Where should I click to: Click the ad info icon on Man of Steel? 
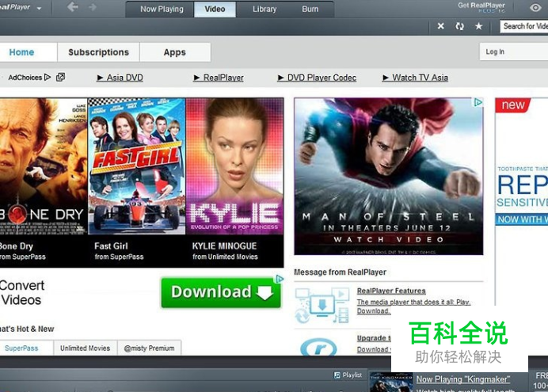point(478,102)
